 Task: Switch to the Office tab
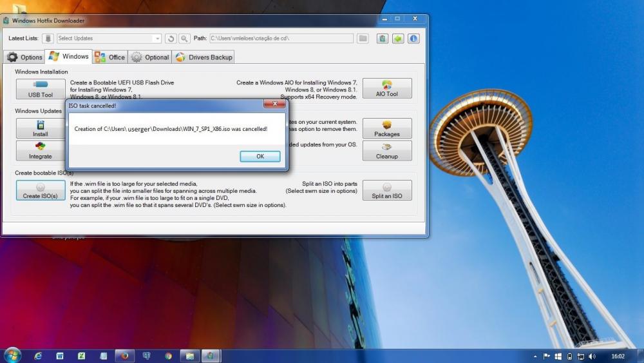pyautogui.click(x=110, y=57)
